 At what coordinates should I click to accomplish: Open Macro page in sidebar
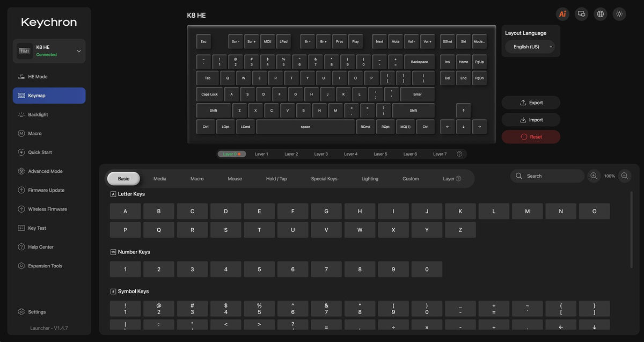click(49, 133)
